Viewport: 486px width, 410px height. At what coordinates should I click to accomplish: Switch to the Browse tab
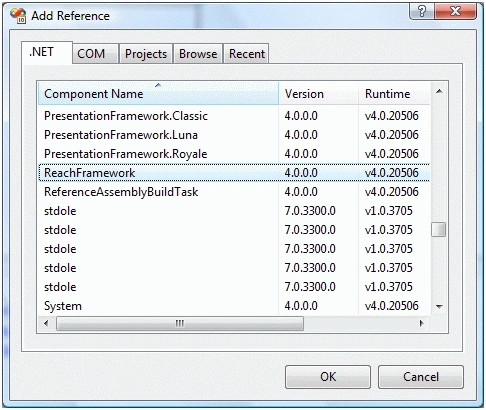click(198, 54)
